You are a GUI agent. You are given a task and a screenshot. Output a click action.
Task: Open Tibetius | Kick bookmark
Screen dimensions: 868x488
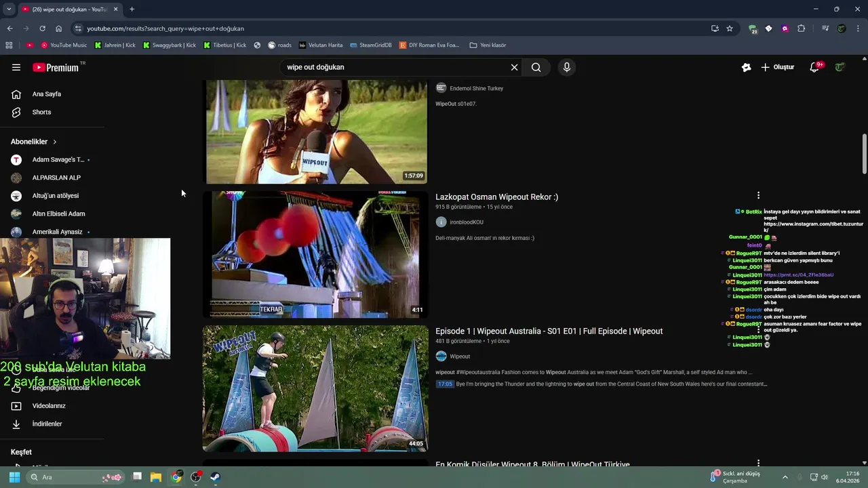[224, 45]
